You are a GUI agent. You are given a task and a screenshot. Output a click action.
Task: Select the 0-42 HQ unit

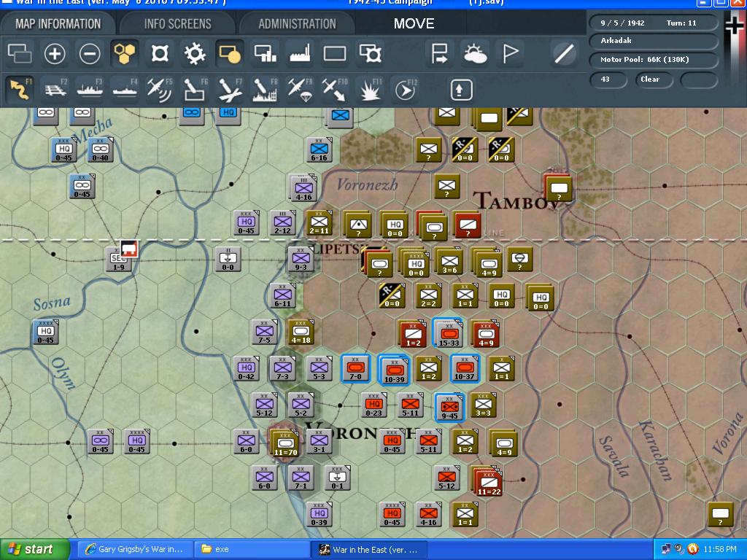[247, 369]
